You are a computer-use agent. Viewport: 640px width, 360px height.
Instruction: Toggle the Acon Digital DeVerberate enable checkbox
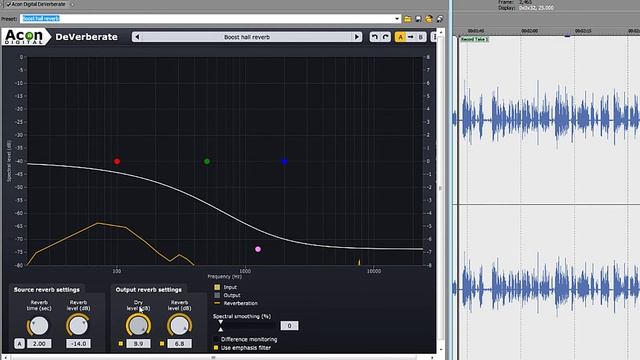[x=8, y=4]
